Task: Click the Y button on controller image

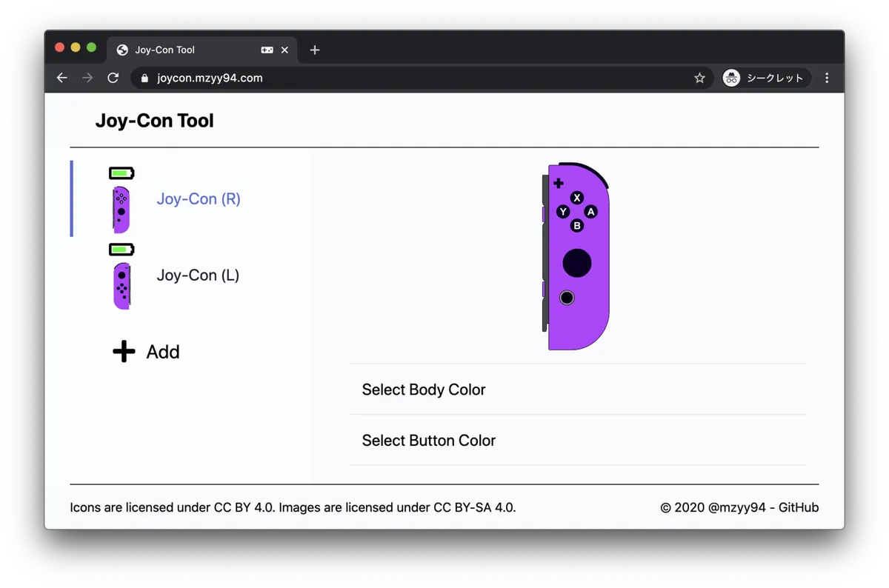Action: pos(563,212)
